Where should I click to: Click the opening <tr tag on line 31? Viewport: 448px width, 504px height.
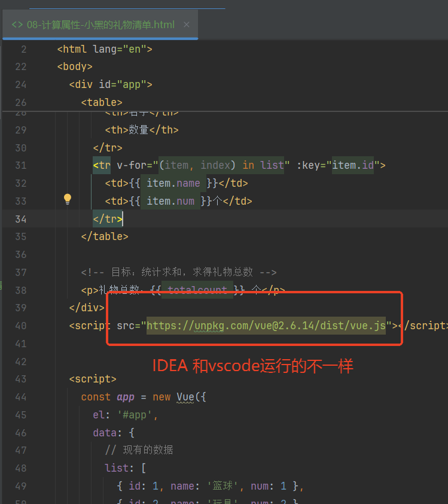[102, 165]
